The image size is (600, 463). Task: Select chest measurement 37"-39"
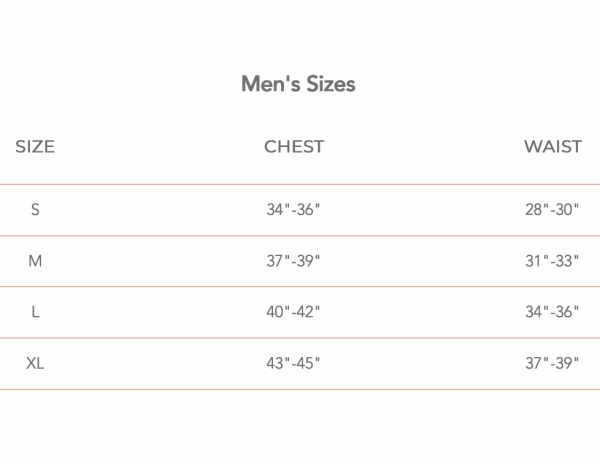click(x=293, y=261)
